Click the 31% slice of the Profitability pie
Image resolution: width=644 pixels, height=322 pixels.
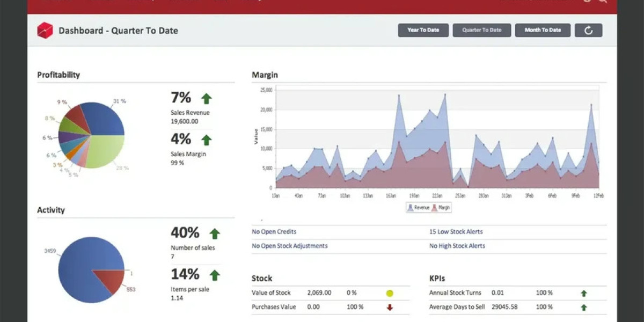(x=106, y=119)
